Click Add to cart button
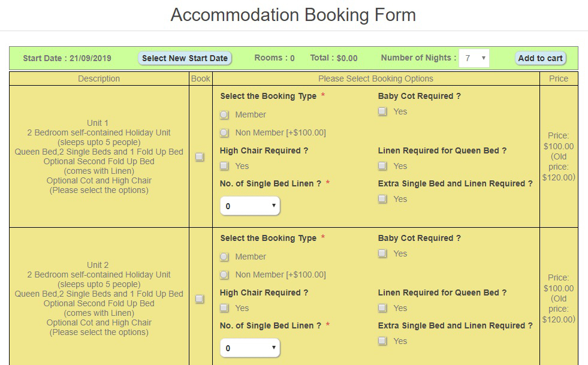Image resolution: width=588 pixels, height=365 pixels. click(x=540, y=58)
